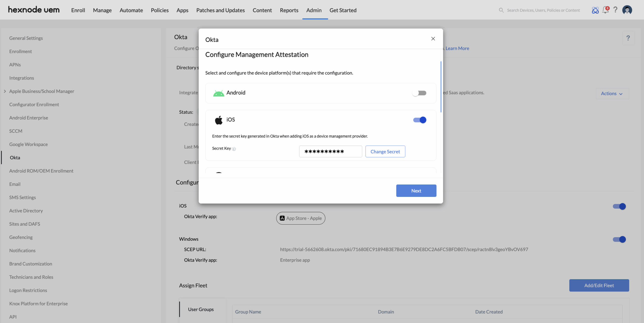Enable the Android platform toggle
The image size is (644, 323).
click(x=419, y=93)
